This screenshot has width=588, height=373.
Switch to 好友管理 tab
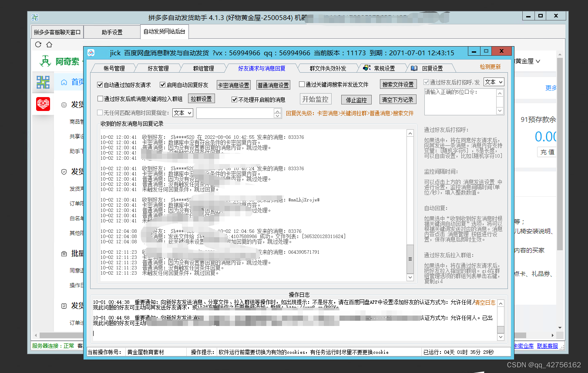coord(158,68)
